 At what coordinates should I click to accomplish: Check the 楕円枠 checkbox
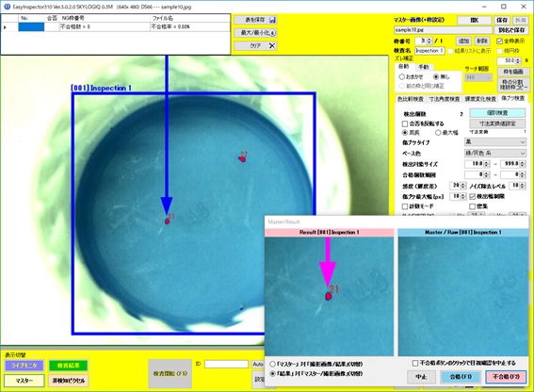pos(499,51)
